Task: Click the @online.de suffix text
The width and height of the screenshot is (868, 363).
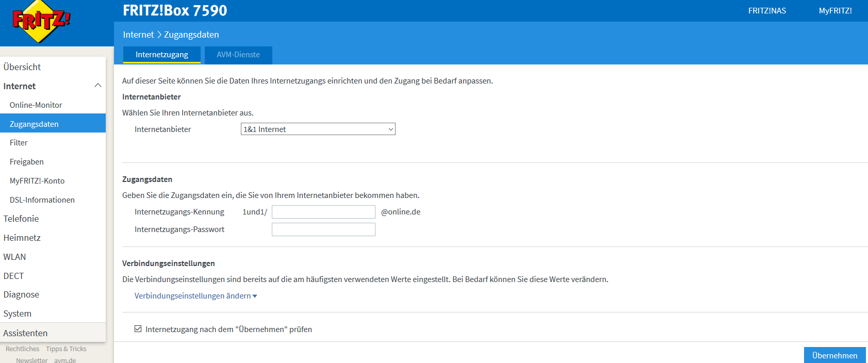Action: 401,212
